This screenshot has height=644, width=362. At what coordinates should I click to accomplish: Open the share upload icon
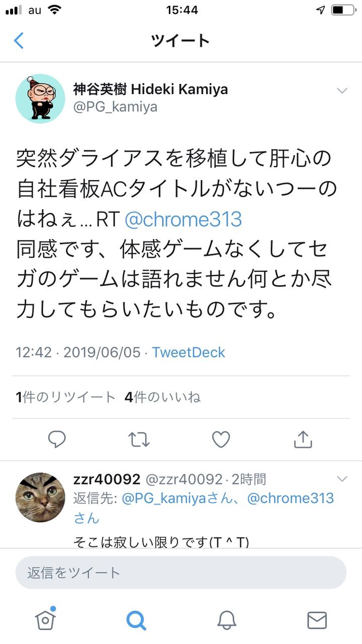[303, 439]
